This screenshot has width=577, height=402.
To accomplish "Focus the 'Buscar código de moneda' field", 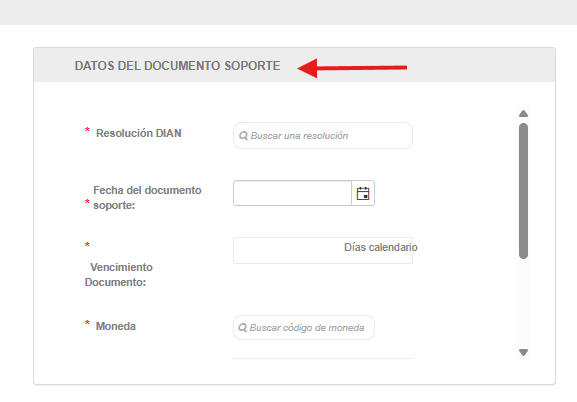I will (x=304, y=328).
